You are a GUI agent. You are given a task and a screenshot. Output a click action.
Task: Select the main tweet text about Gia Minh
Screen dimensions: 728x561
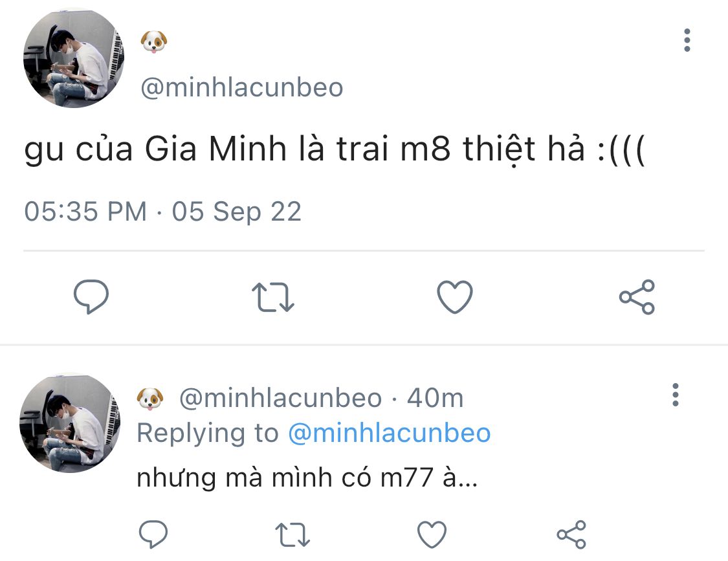click(x=335, y=150)
